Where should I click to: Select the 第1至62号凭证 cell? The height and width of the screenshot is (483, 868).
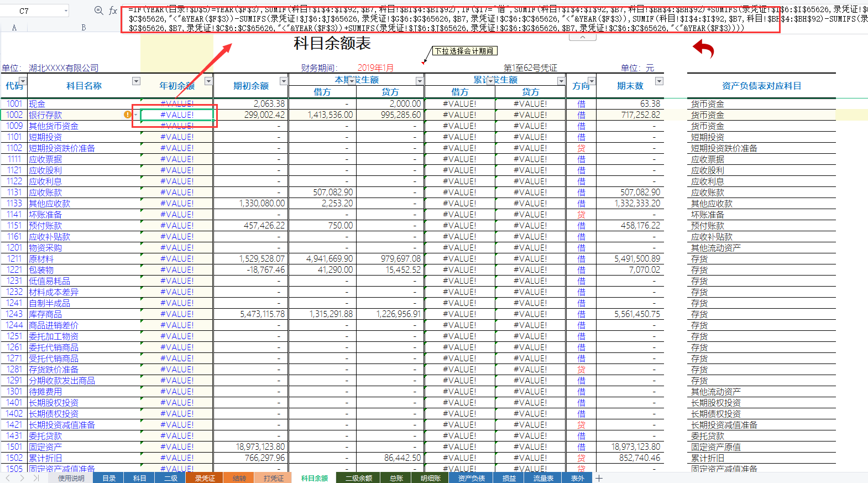coord(530,67)
